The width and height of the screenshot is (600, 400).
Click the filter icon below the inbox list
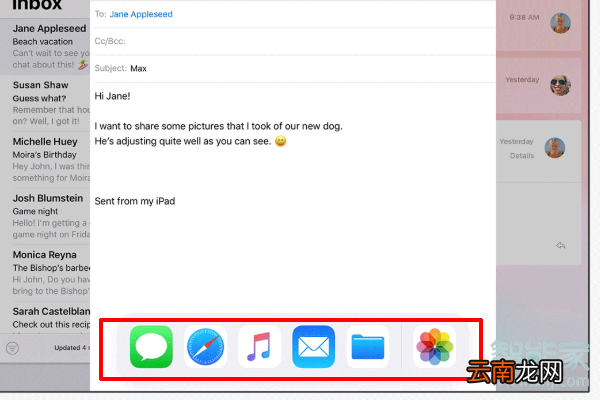12,348
